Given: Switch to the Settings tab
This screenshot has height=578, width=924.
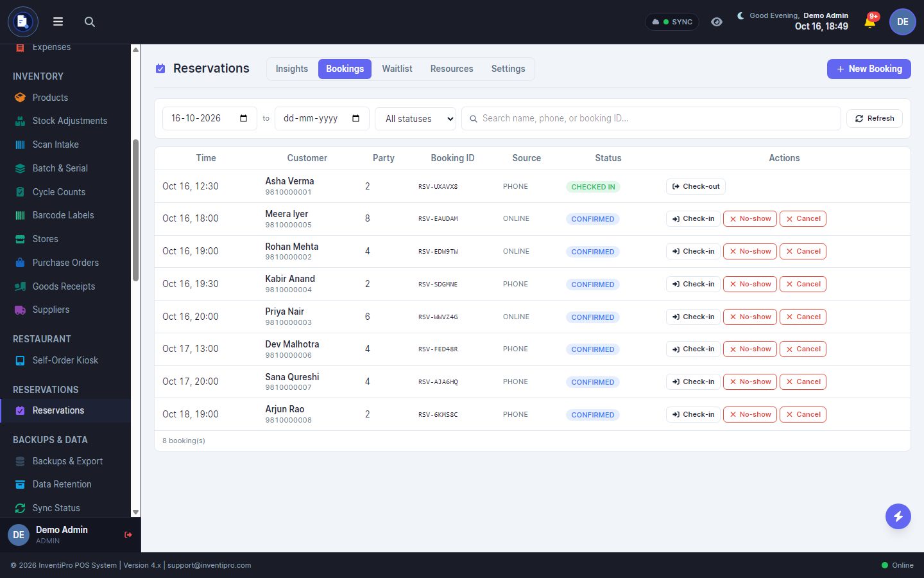Looking at the screenshot, I should click(508, 69).
